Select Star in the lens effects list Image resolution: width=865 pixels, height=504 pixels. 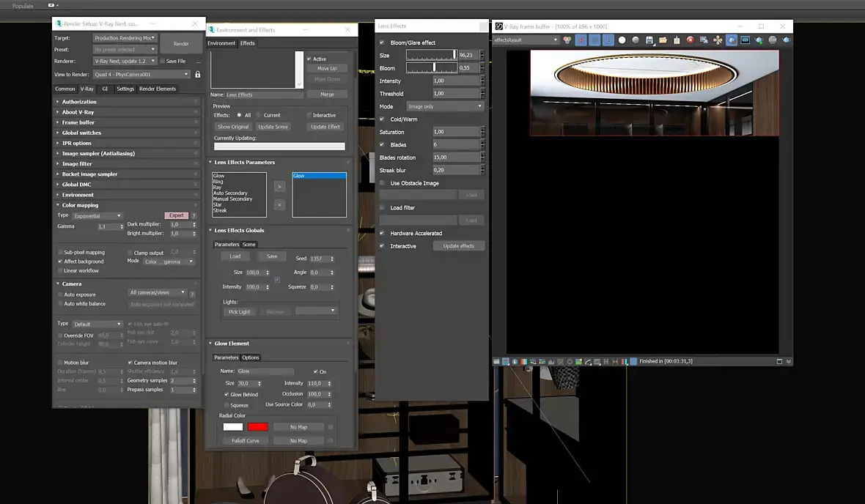[218, 204]
